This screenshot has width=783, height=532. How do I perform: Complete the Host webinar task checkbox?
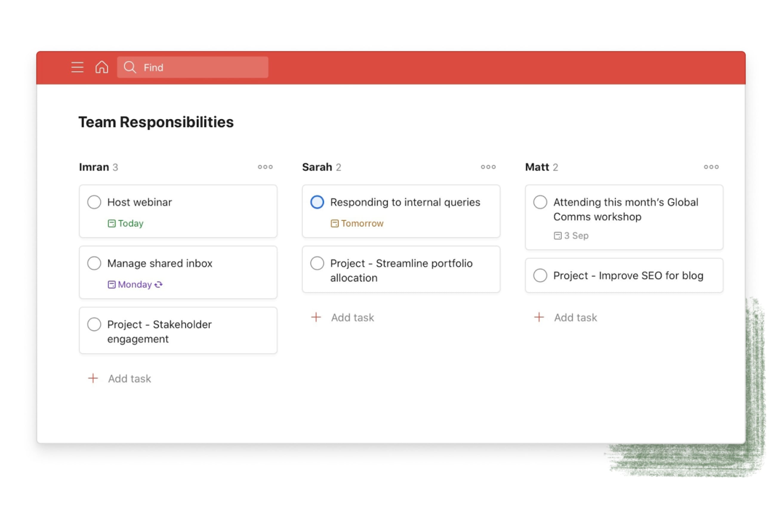[94, 202]
